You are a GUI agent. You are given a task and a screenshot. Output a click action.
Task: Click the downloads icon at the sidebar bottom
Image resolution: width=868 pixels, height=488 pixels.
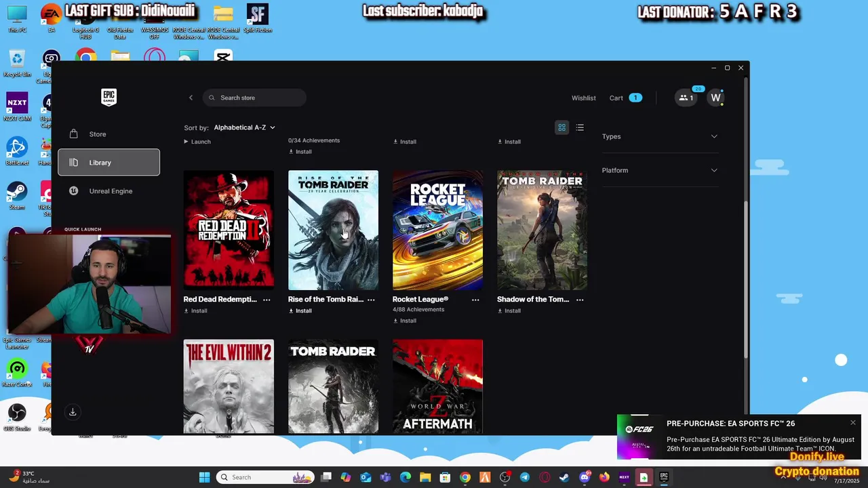[x=73, y=412]
